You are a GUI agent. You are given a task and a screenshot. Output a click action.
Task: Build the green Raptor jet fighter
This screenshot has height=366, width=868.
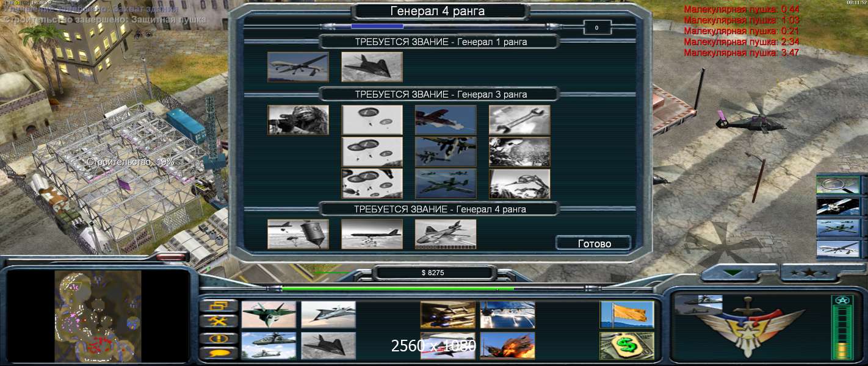point(269,315)
